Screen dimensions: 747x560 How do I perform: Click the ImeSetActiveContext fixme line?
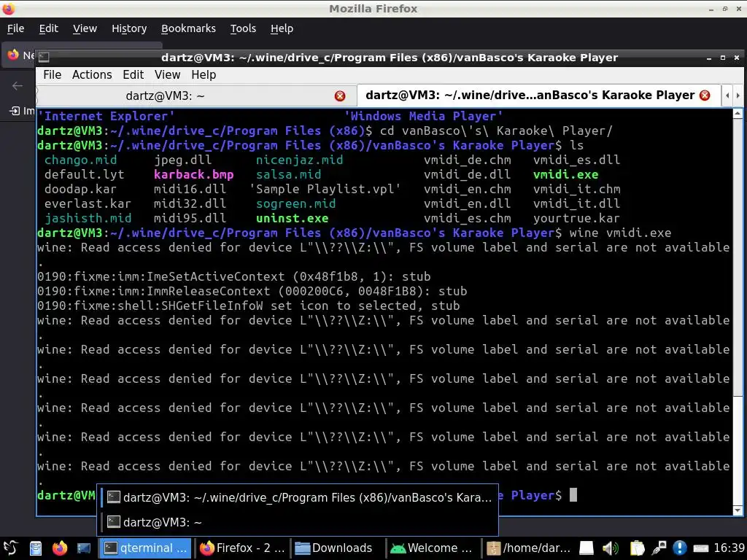(x=234, y=276)
